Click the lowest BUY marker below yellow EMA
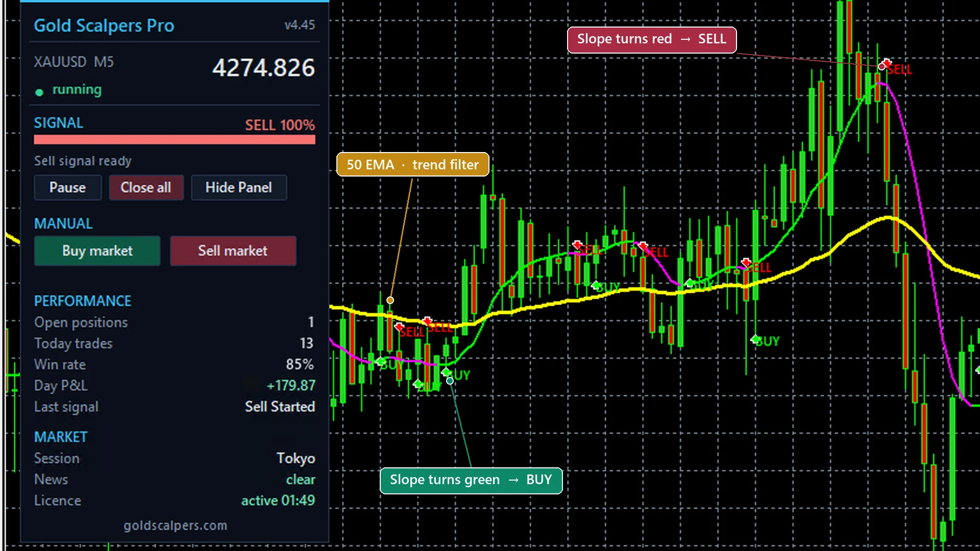 [x=418, y=384]
